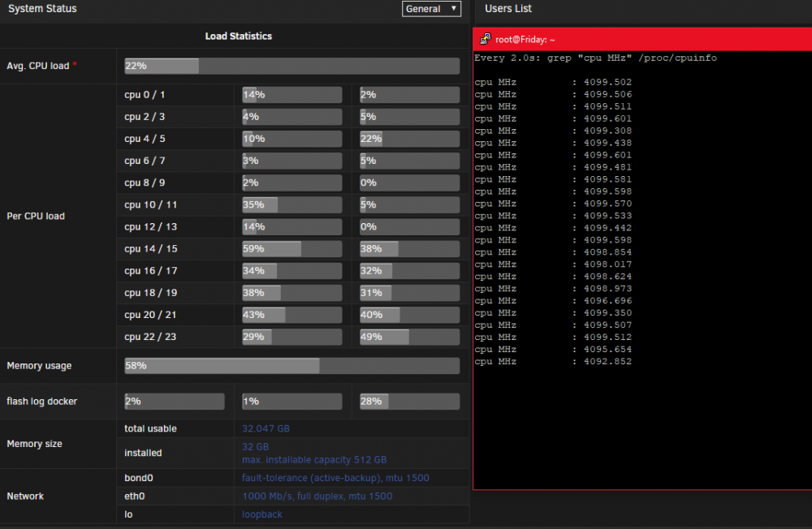Click the cpu 23 load bar showing 49%
Screen dimensions: 812x529
409,337
